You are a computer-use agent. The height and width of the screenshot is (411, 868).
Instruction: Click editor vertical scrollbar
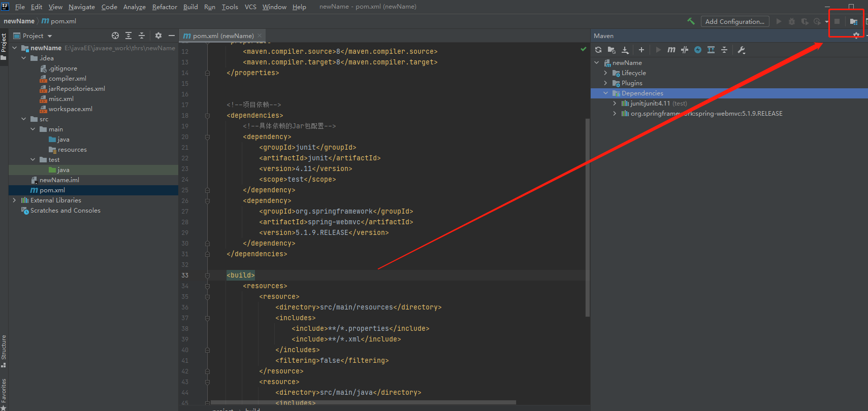[x=588, y=217]
